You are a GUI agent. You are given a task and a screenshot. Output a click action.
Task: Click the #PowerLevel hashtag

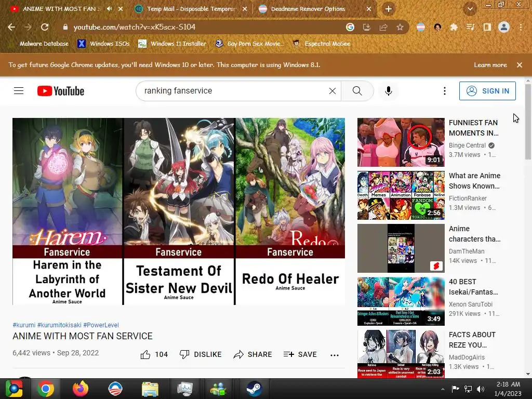click(x=101, y=325)
